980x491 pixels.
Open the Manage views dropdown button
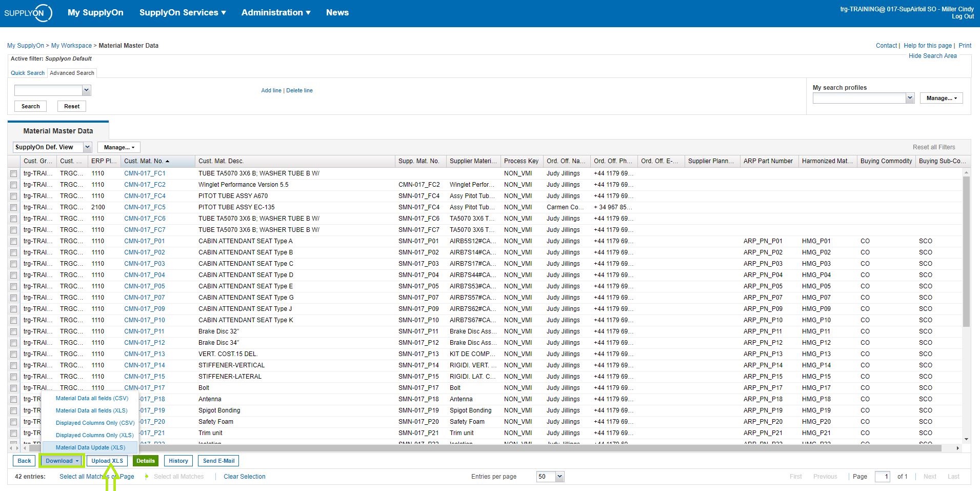point(118,147)
